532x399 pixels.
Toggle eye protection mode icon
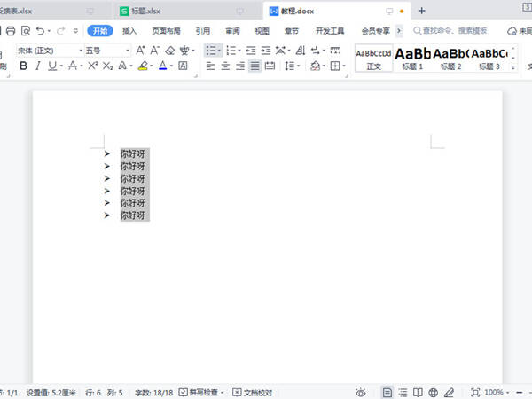coord(361,393)
